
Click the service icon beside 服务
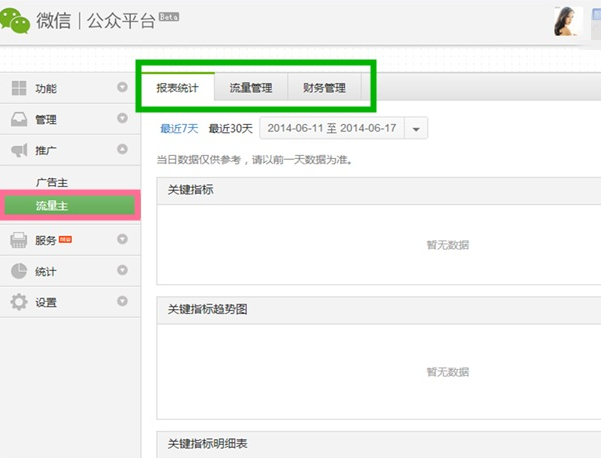click(x=19, y=240)
